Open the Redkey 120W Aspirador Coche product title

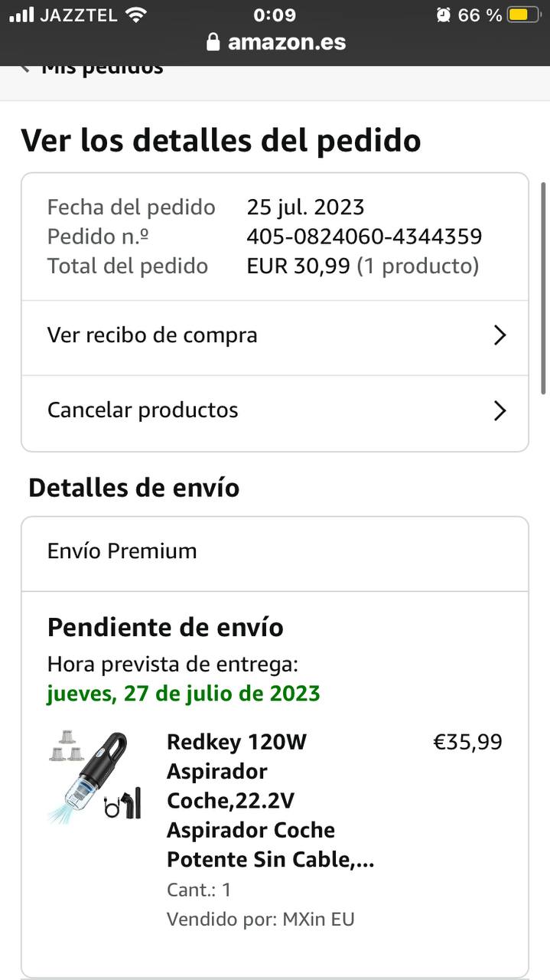pos(271,801)
